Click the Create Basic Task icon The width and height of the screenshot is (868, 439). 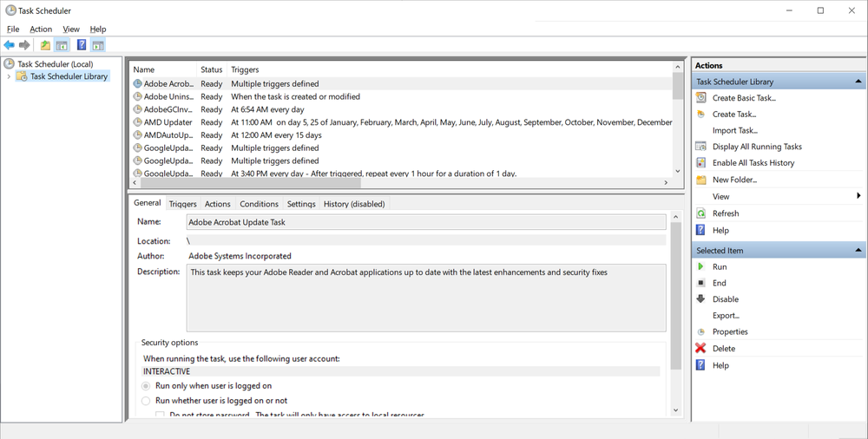[701, 98]
